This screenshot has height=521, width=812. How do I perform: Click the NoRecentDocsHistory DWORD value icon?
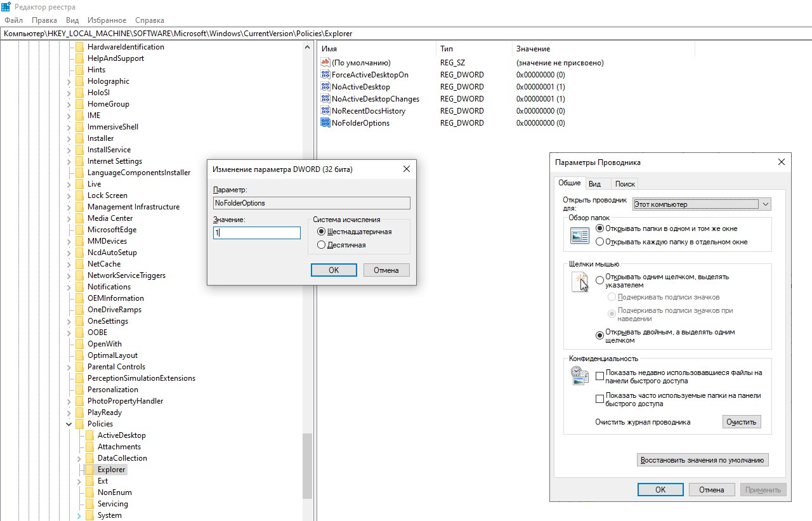[326, 111]
